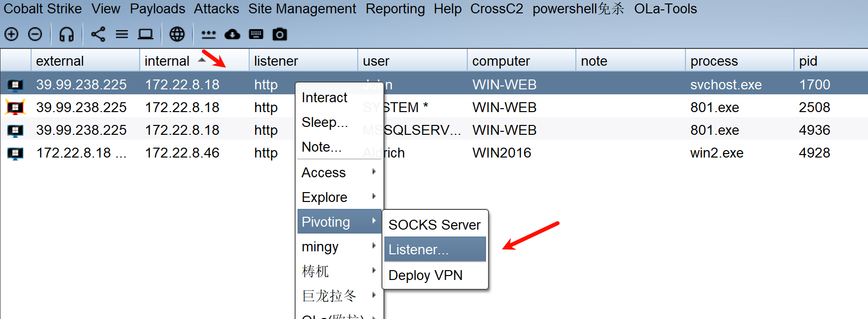
Task: Expand the Access submenu
Action: 339,172
